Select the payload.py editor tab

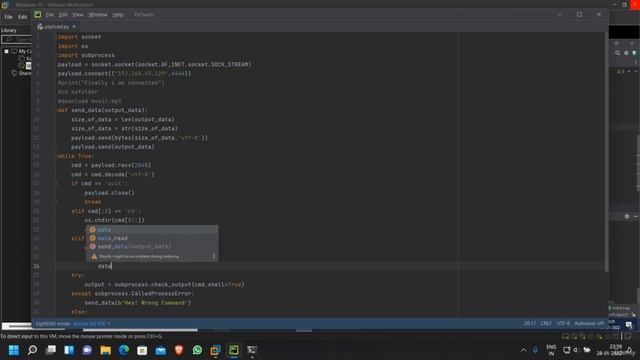pos(56,27)
